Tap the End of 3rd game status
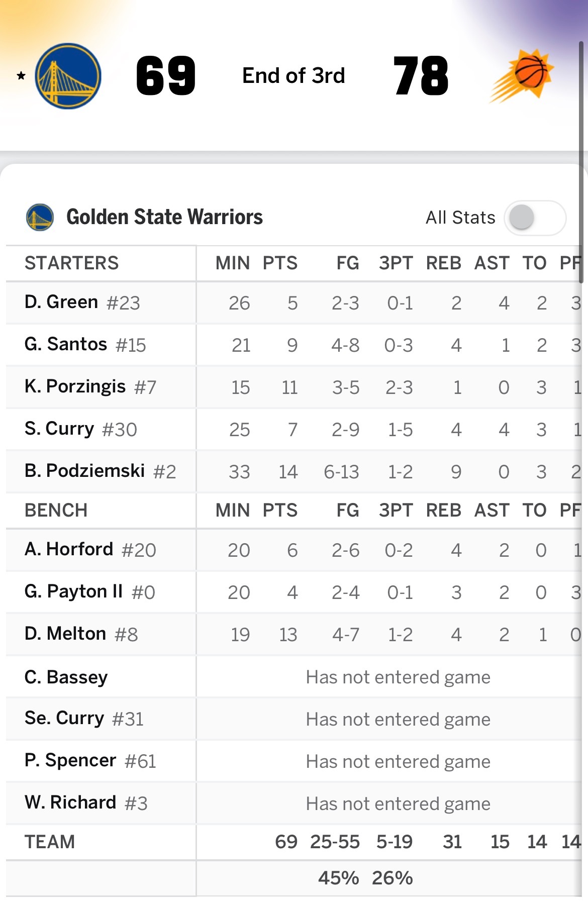588x903 pixels. (x=293, y=76)
